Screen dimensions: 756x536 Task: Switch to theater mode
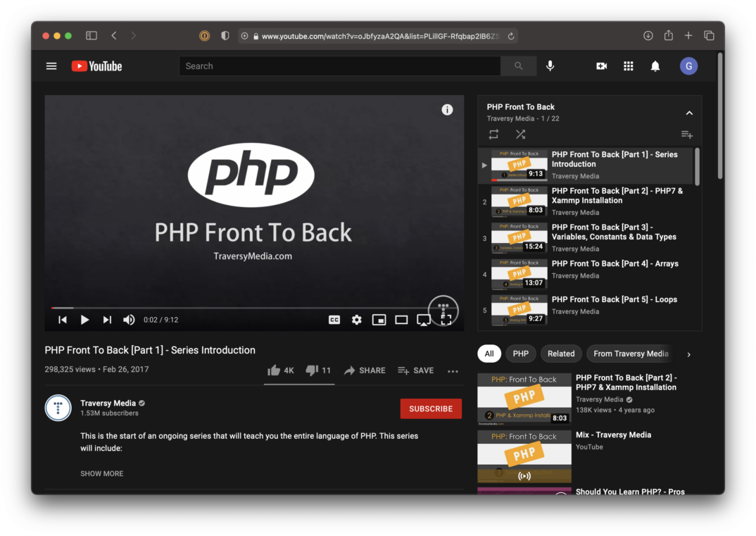click(401, 319)
